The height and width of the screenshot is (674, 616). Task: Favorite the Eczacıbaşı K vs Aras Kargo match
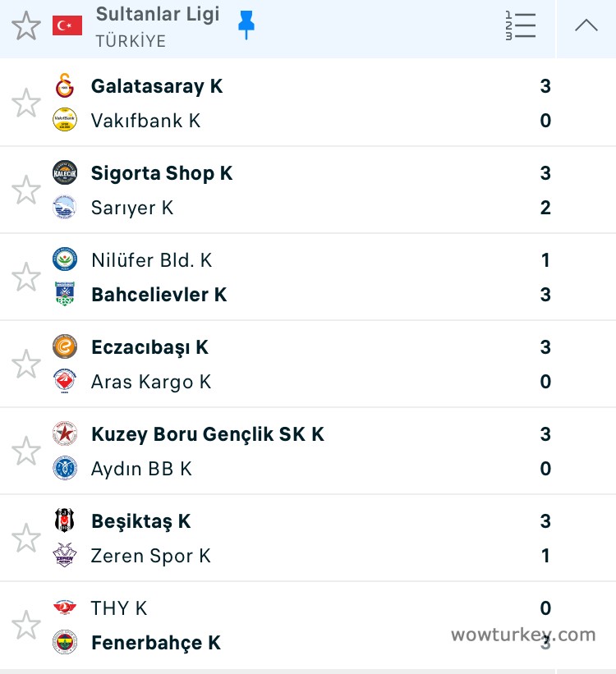26,365
